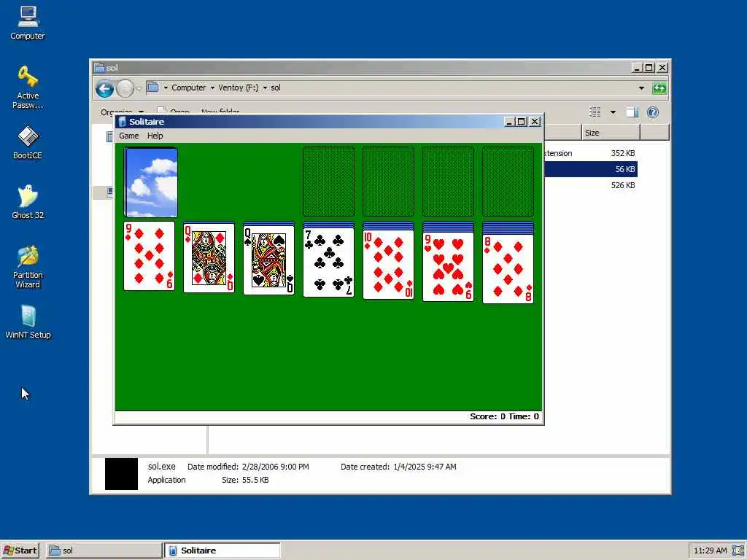747x560 pixels.
Task: Maximize the Solitaire window
Action: coord(521,122)
